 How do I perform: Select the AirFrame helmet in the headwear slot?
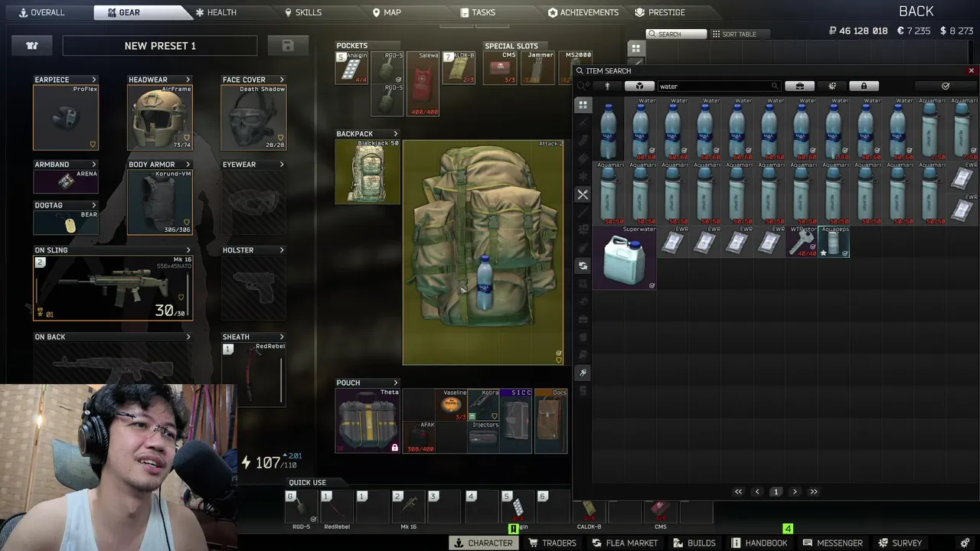tap(160, 117)
